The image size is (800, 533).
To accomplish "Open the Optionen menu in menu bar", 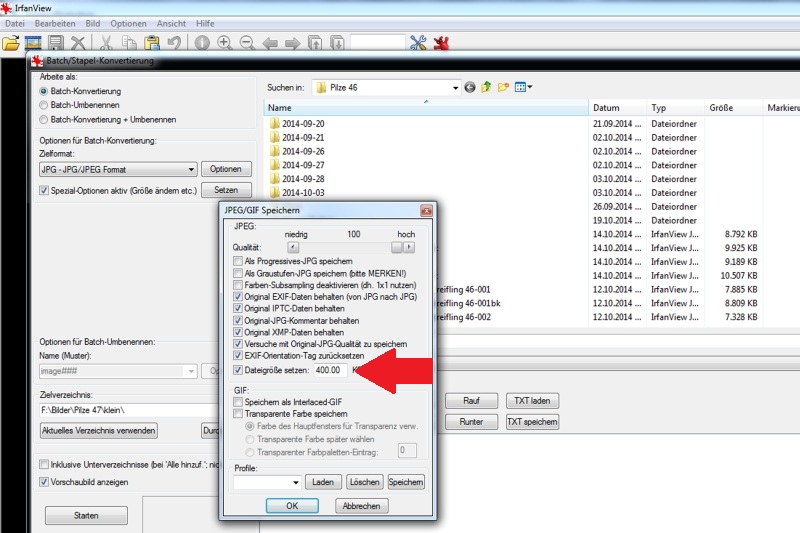I will [x=128, y=22].
